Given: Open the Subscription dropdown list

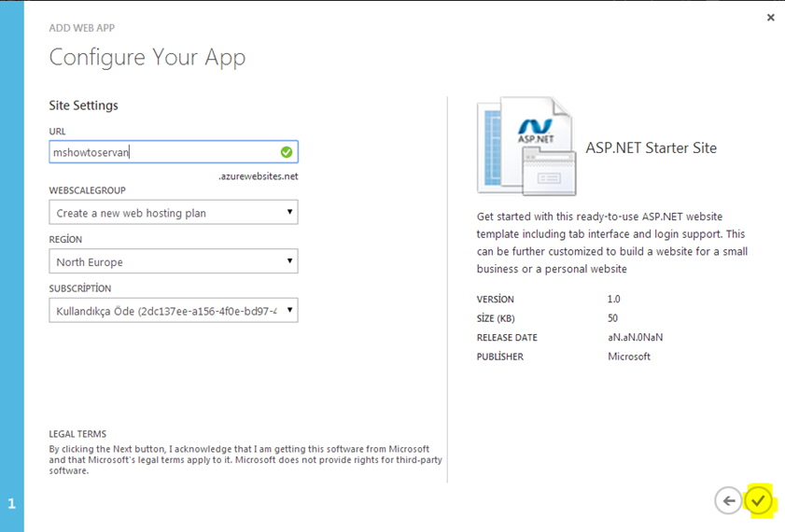Looking at the screenshot, I should coord(174,311).
